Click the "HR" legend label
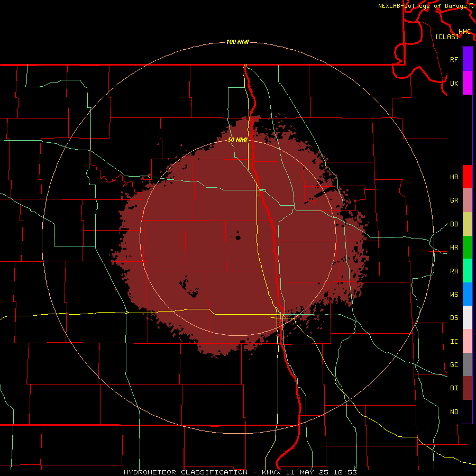 [454, 247]
